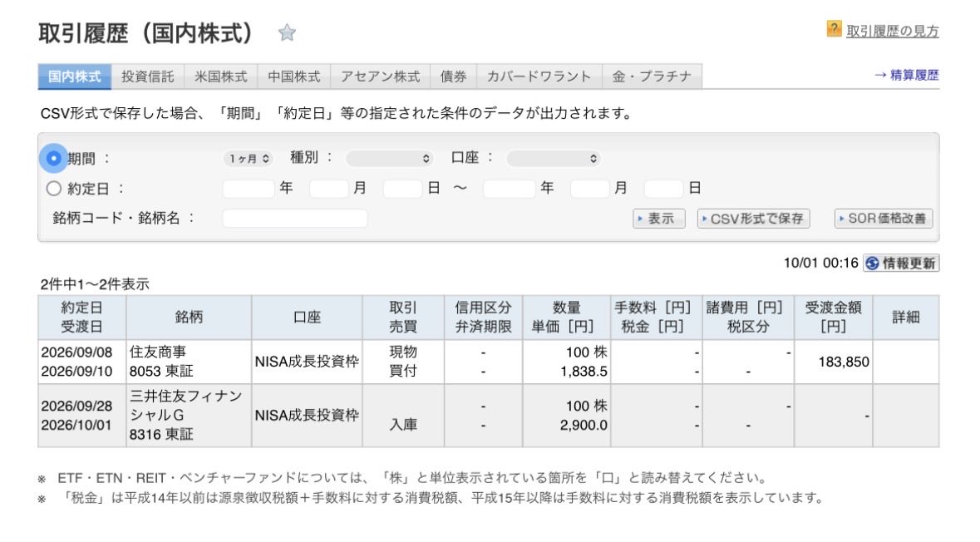
Task: Click the 銘柄コード・銘柄名 input field
Action: coord(295,218)
